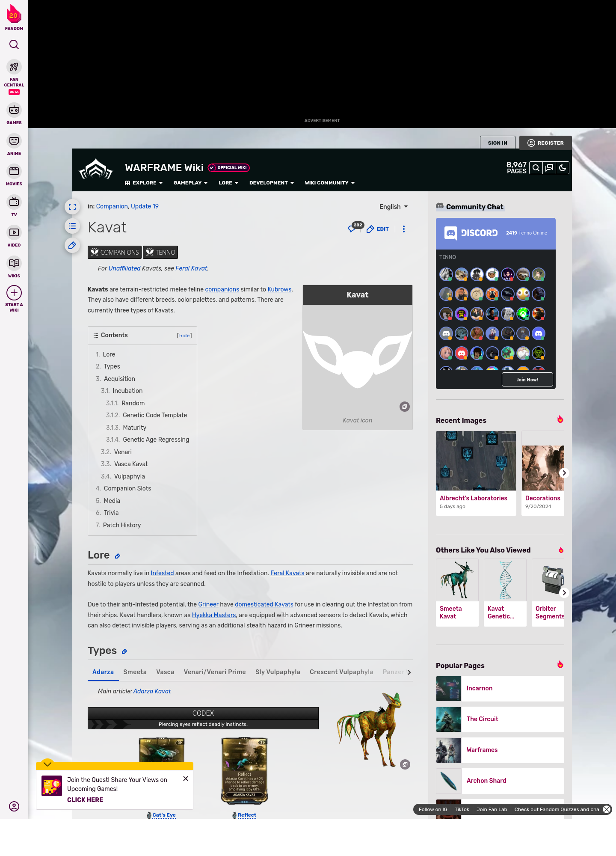Viewport: 616px width, 856px height.
Task: Open the Anime sidebar icon
Action: pos(14,141)
